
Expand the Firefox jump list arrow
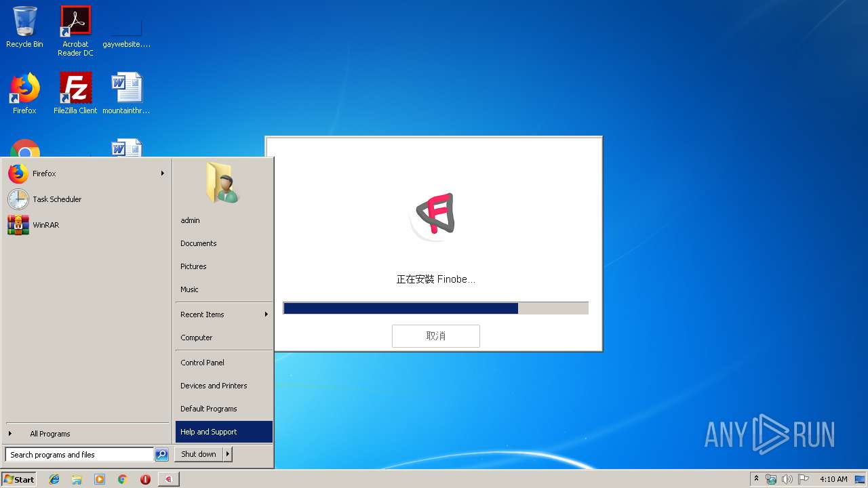coord(163,174)
